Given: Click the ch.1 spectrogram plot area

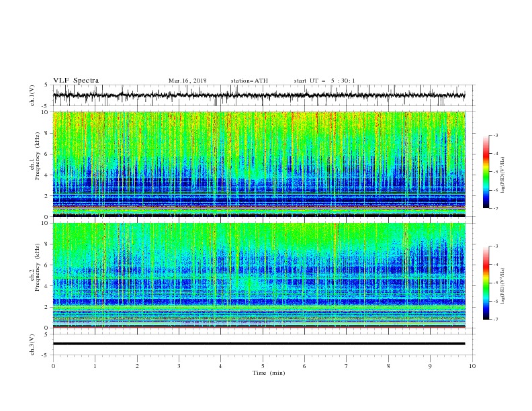Looking at the screenshot, I should tap(259, 164).
